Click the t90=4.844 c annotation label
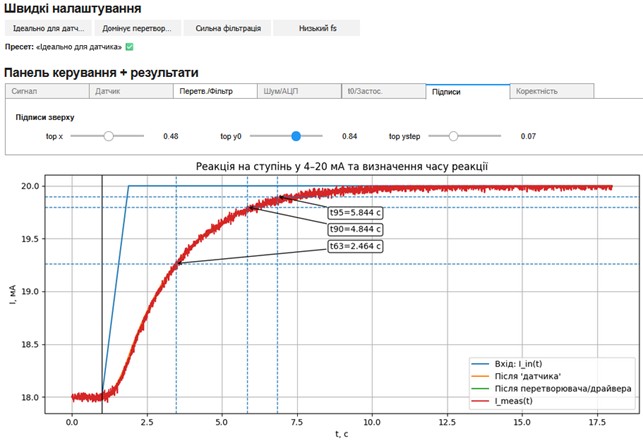The image size is (643, 441). tap(356, 229)
